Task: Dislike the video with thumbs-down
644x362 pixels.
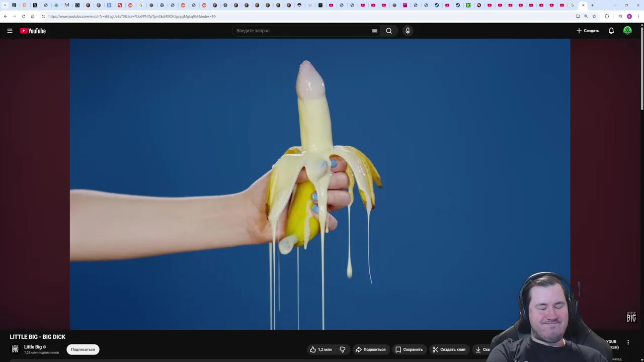Action: [343, 349]
